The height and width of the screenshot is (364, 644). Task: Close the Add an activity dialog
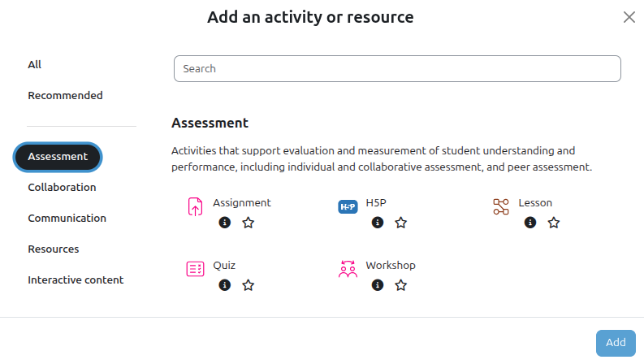pos(629,17)
